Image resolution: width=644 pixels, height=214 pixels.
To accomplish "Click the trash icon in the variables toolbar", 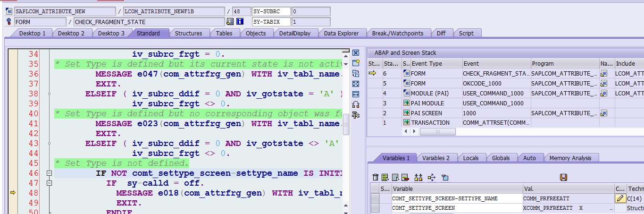I will point(376,177).
